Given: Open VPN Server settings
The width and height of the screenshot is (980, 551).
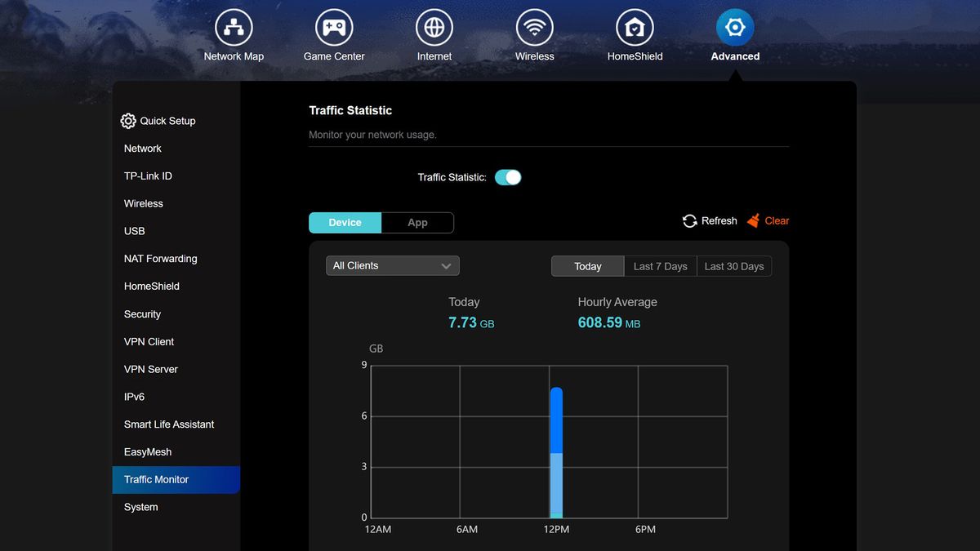Looking at the screenshot, I should tap(150, 369).
